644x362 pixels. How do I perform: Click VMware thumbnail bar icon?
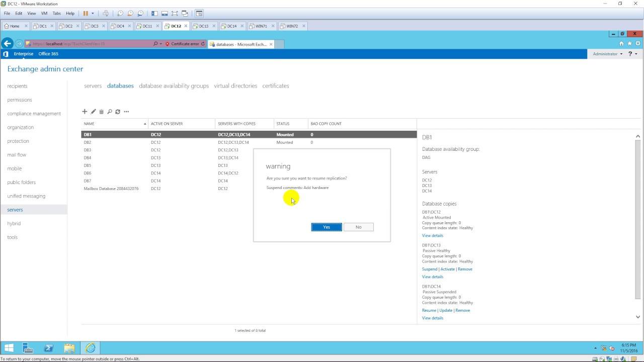point(165,13)
